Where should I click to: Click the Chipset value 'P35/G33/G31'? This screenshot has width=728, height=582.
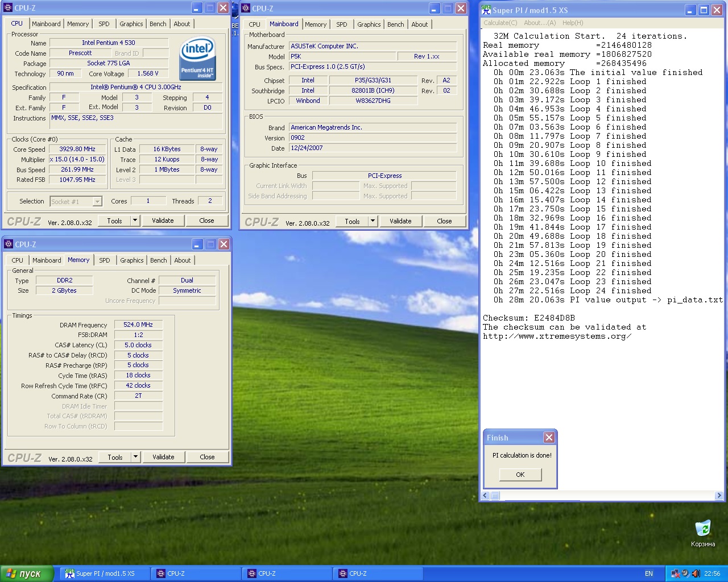point(373,80)
